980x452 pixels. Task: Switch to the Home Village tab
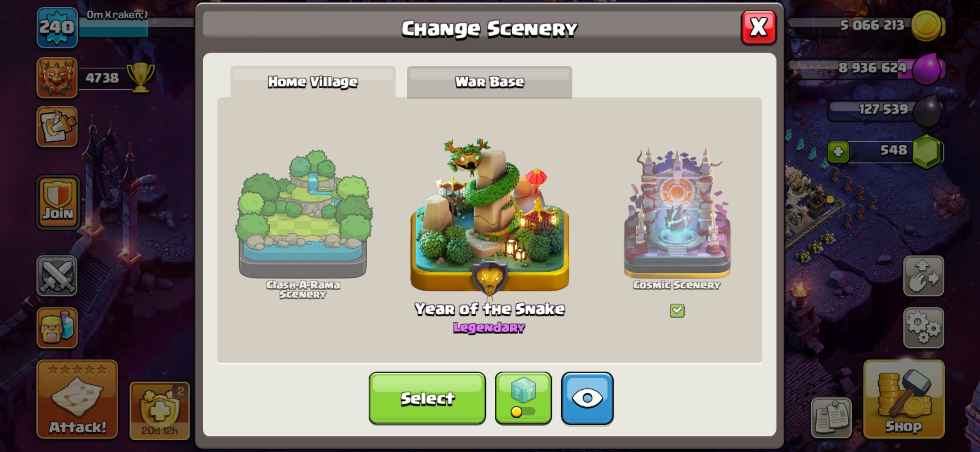[x=313, y=82]
